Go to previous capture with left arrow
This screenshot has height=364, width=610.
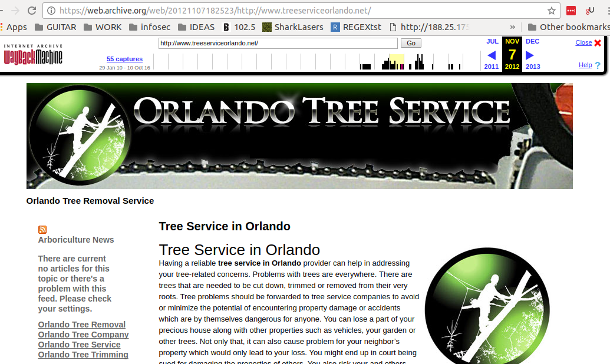[x=492, y=55]
